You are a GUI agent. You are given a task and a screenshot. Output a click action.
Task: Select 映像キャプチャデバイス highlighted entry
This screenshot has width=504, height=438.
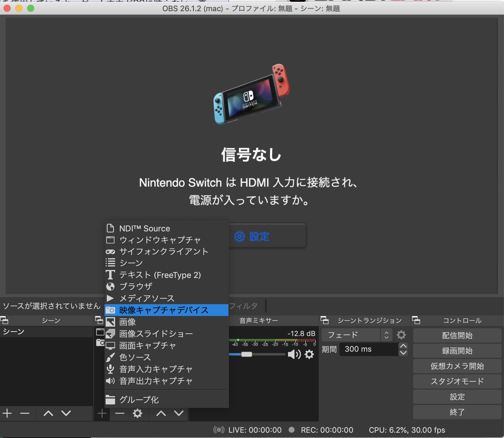[x=166, y=310]
